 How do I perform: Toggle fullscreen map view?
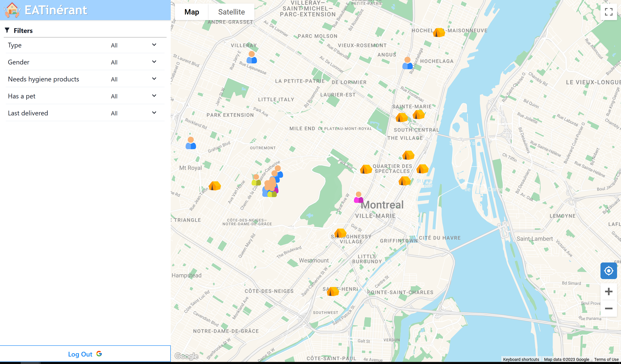[x=608, y=12]
